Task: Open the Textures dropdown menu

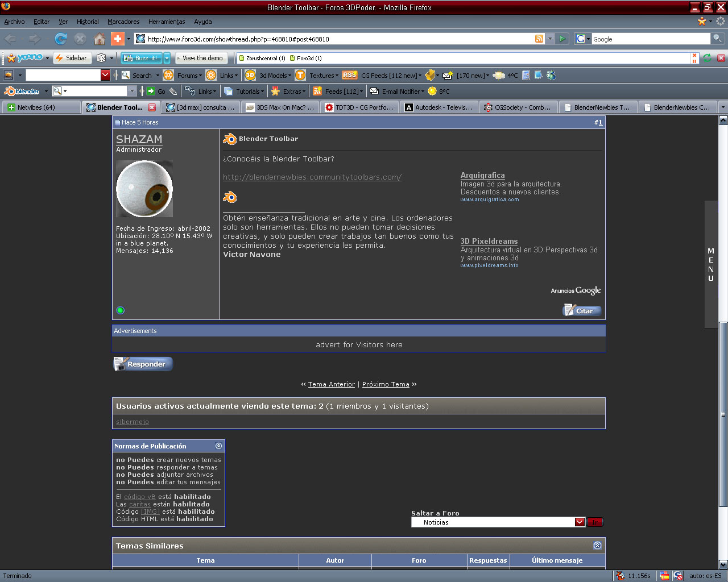Action: click(324, 75)
